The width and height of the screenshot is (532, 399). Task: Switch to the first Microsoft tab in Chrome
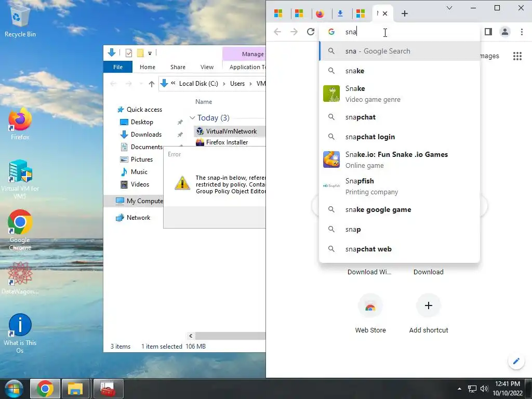tap(278, 14)
